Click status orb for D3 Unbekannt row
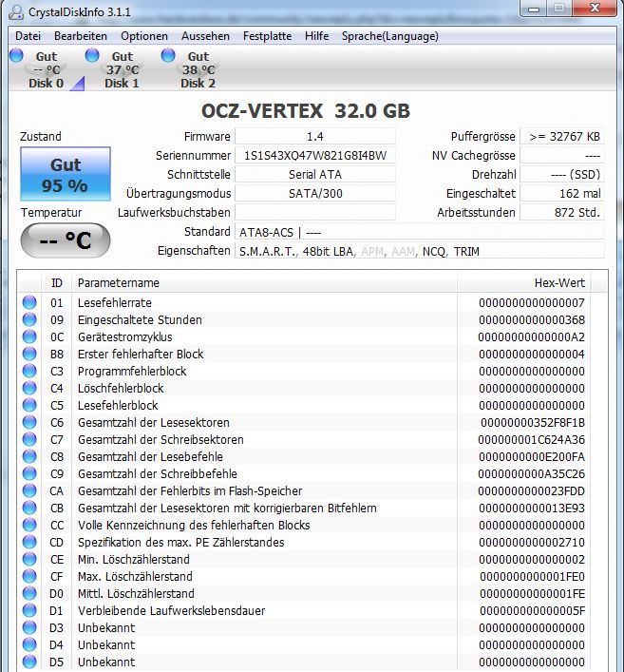Image resolution: width=624 pixels, height=672 pixels. pyautogui.click(x=29, y=627)
